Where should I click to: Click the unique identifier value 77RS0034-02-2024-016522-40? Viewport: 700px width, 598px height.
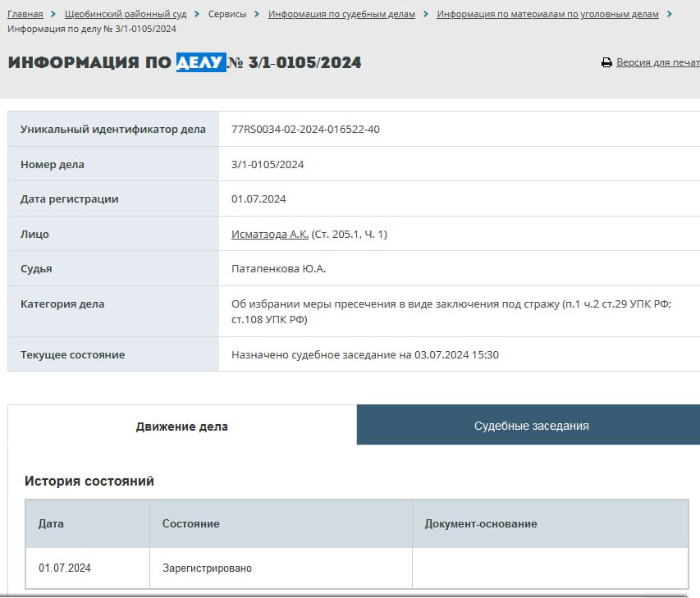305,130
